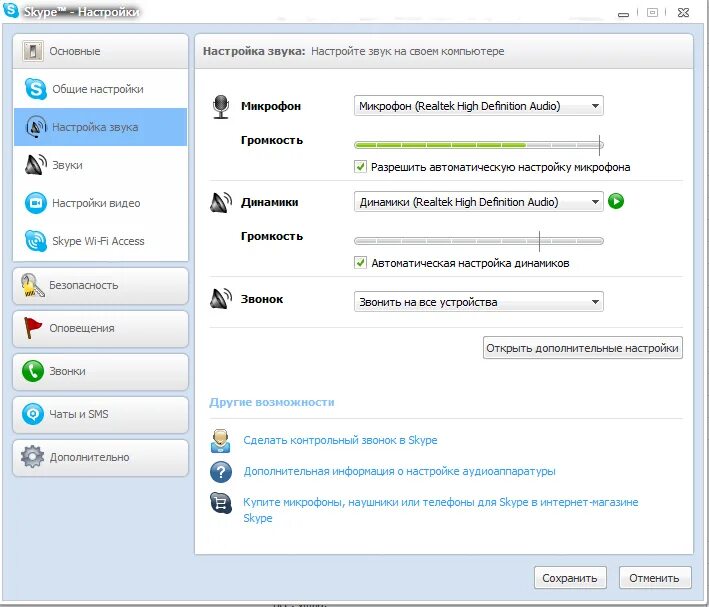
Task: Click the padlock icon beside Безопасность
Action: click(x=32, y=285)
